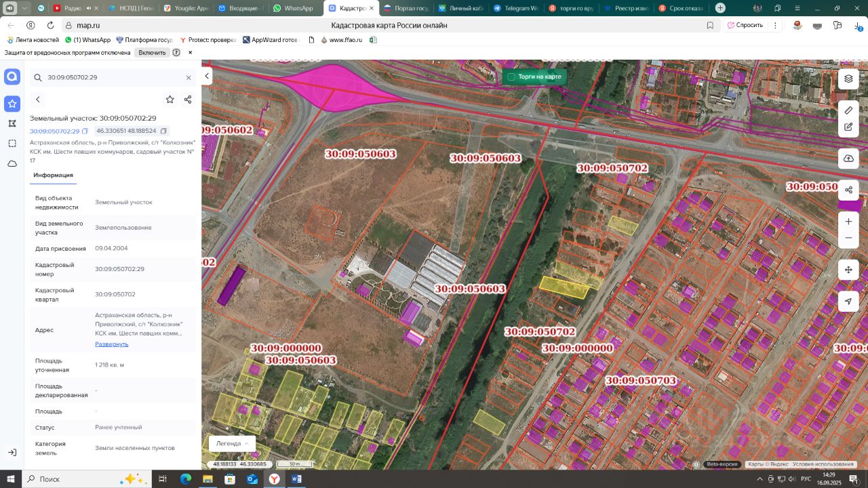The height and width of the screenshot is (488, 868).
Task: Collapse the left information panel
Action: coord(208,76)
